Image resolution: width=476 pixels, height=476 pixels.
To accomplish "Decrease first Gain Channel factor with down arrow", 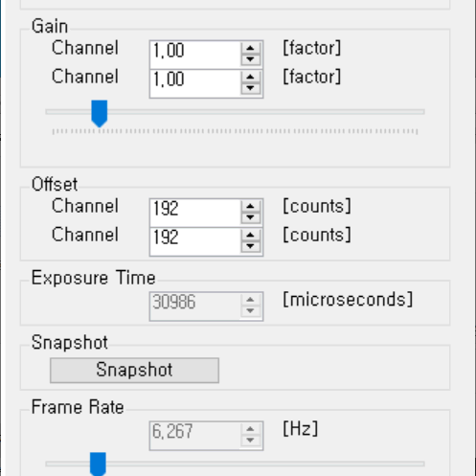I will click(x=250, y=59).
